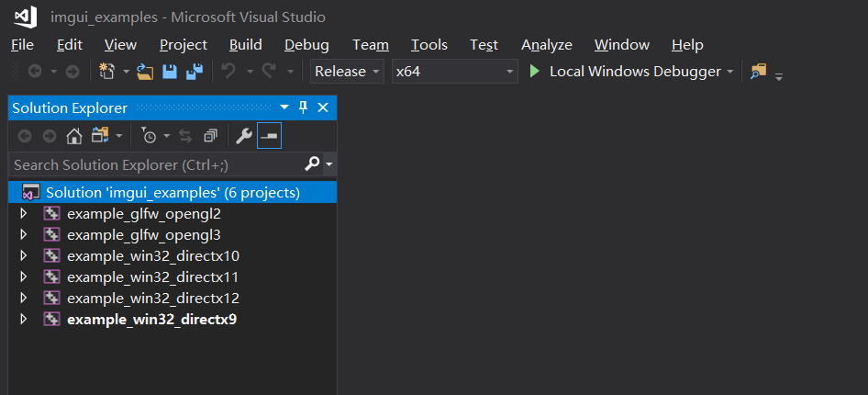868x395 pixels.
Task: Click the Find in Files toolbar icon
Action: [759, 72]
